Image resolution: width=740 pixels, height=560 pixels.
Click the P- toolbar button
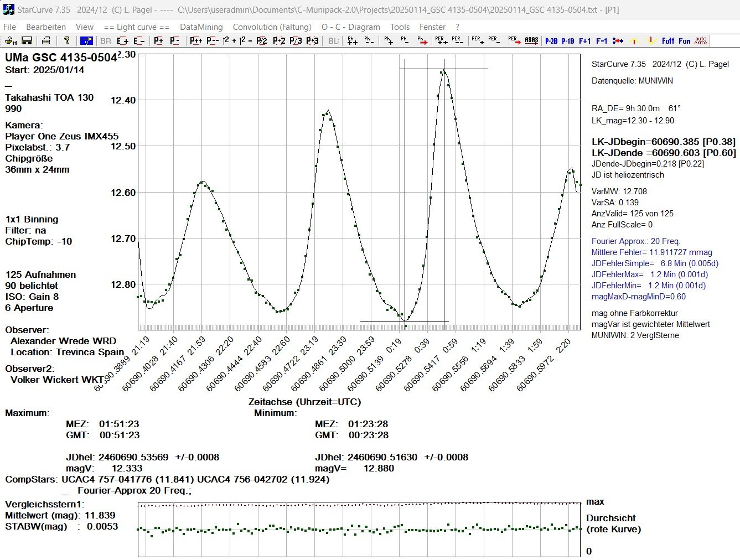pyautogui.click(x=174, y=40)
